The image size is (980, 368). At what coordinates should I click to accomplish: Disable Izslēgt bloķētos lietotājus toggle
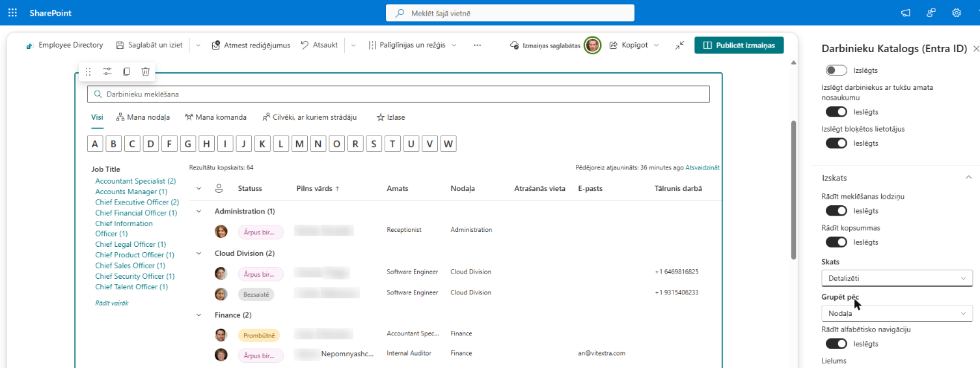(x=836, y=143)
